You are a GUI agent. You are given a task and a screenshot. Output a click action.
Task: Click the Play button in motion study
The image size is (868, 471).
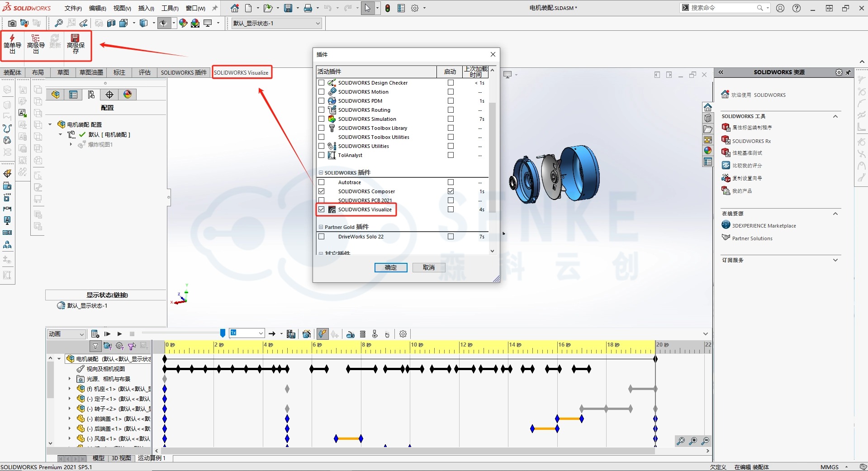(119, 334)
